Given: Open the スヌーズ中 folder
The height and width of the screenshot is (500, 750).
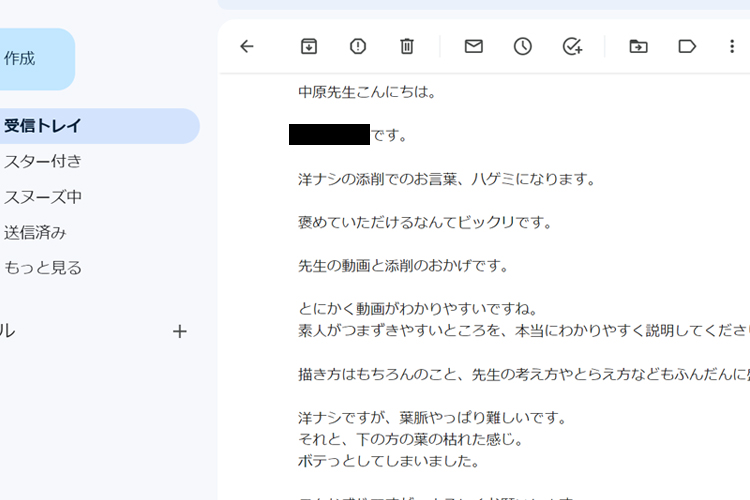Looking at the screenshot, I should (43, 197).
